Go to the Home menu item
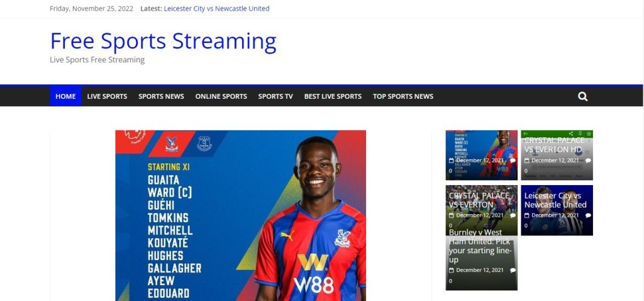Screen dimensions: 644x301 pyautogui.click(x=65, y=96)
